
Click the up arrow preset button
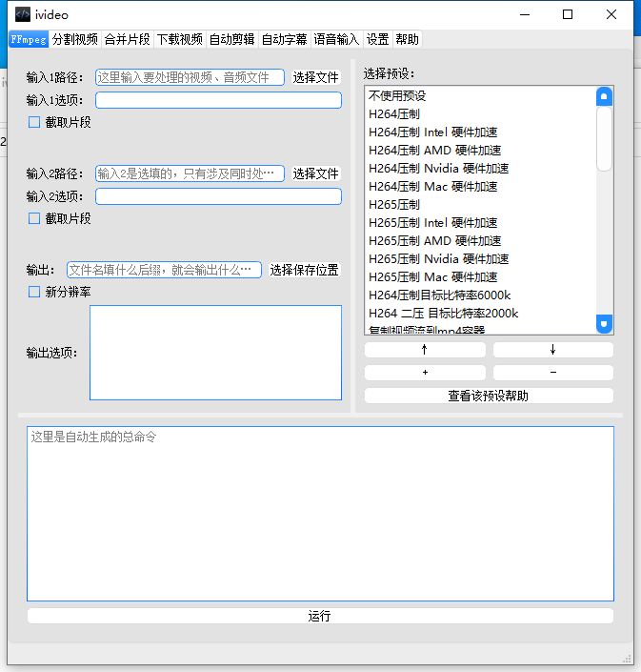pos(425,350)
